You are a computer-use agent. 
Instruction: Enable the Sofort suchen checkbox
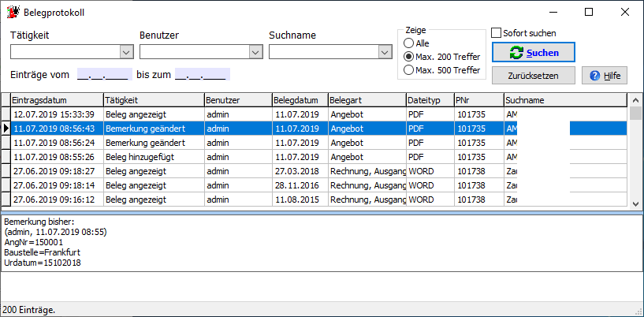click(497, 33)
